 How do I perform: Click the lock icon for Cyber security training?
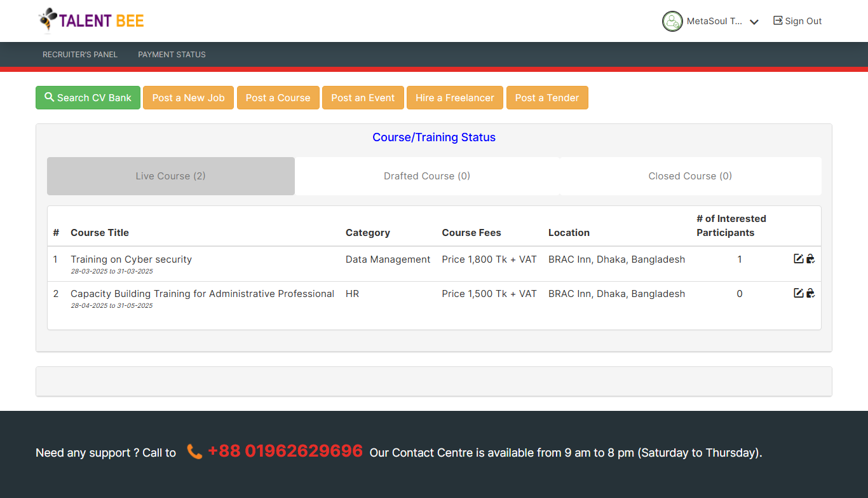[810, 259]
